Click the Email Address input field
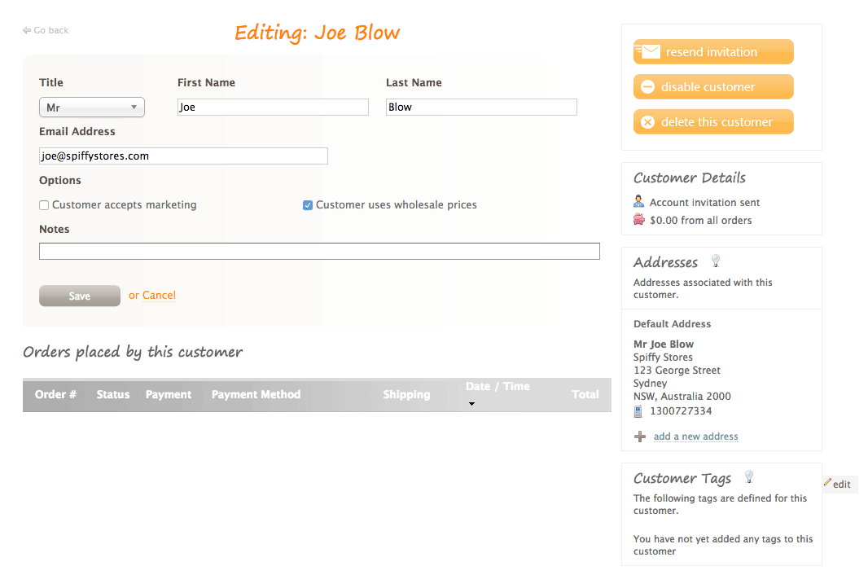The height and width of the screenshot is (588, 868). point(183,156)
